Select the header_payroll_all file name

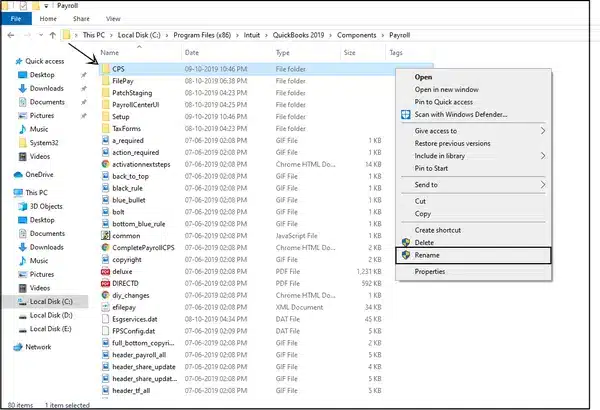(139, 355)
